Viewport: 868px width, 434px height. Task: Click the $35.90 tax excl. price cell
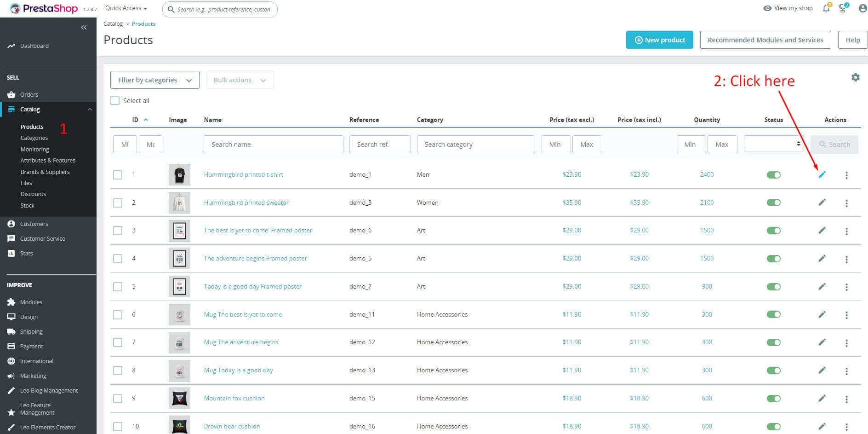point(571,203)
